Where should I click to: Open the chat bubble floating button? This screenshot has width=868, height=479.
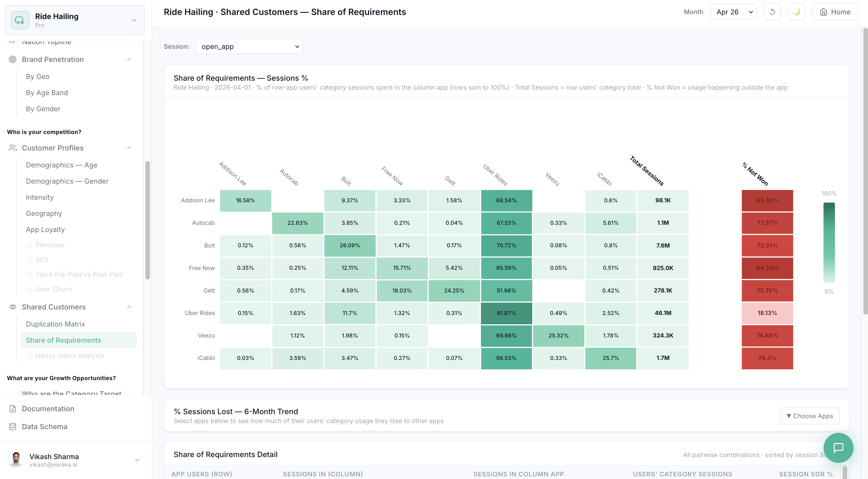838,448
